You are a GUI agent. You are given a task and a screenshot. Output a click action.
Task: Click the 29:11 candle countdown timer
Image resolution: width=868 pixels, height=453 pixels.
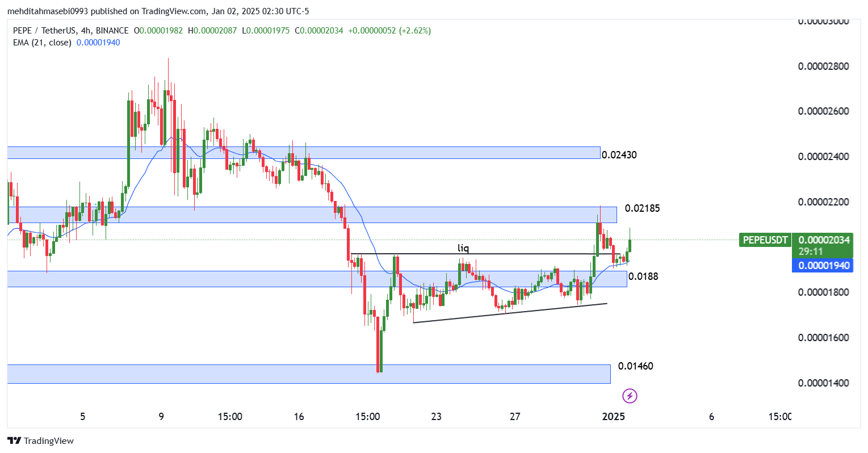[x=810, y=251]
